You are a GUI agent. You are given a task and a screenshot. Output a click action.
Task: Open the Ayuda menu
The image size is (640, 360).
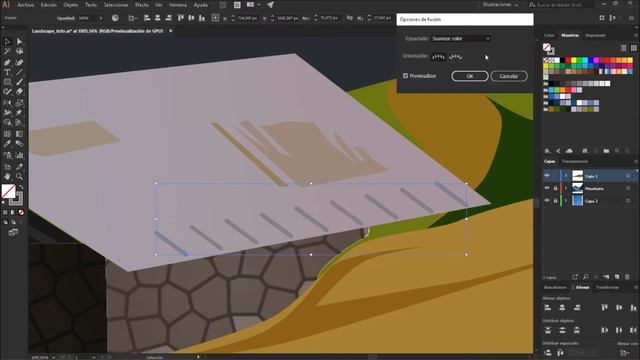point(200,5)
